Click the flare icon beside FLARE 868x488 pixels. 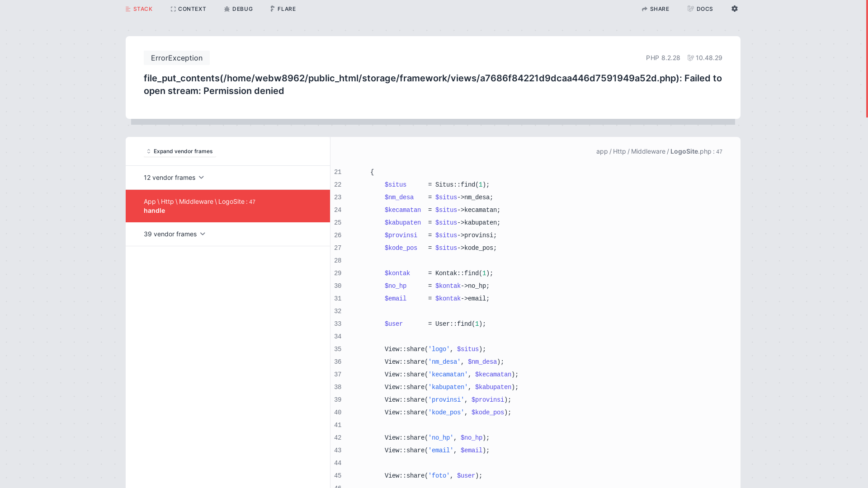[x=273, y=9]
